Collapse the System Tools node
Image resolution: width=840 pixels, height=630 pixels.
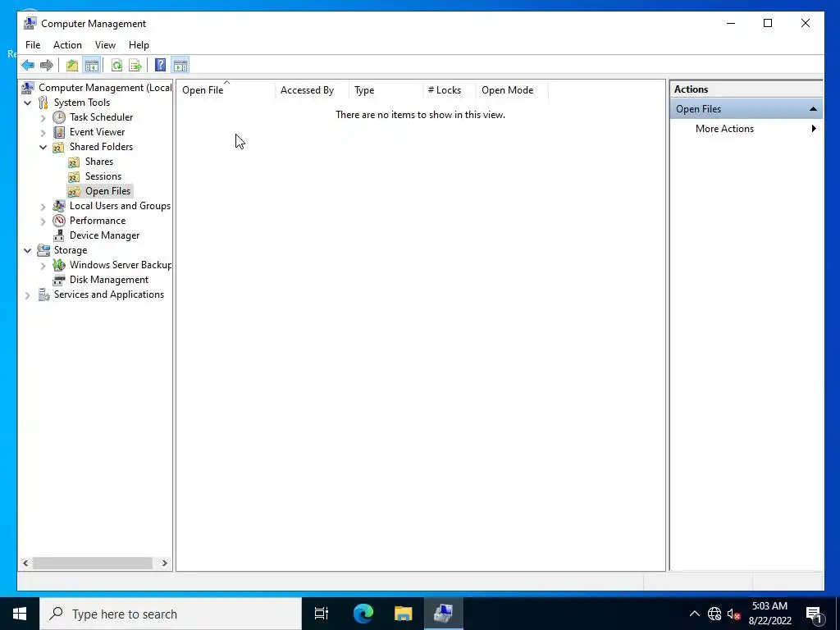[x=28, y=103]
